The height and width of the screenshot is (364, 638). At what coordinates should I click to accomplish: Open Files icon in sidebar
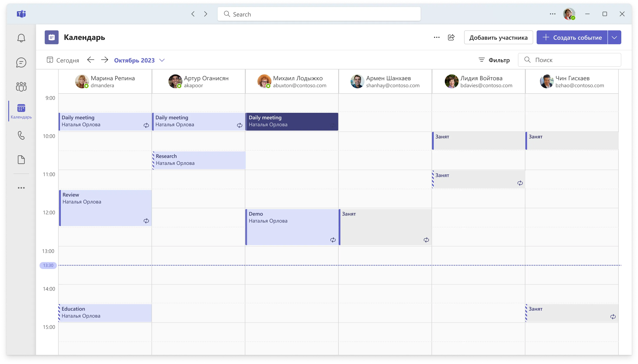point(21,159)
